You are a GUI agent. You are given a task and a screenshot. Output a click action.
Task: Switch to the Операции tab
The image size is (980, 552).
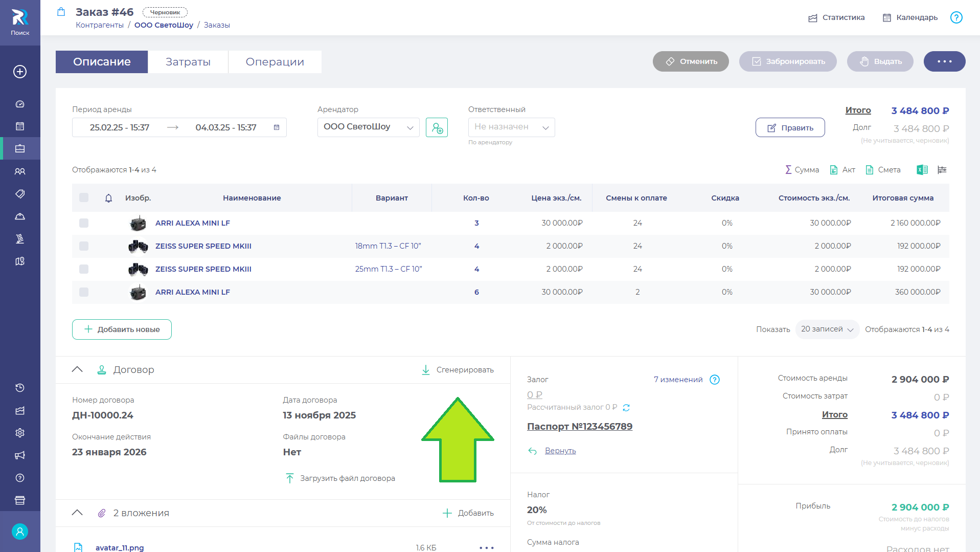(x=275, y=62)
